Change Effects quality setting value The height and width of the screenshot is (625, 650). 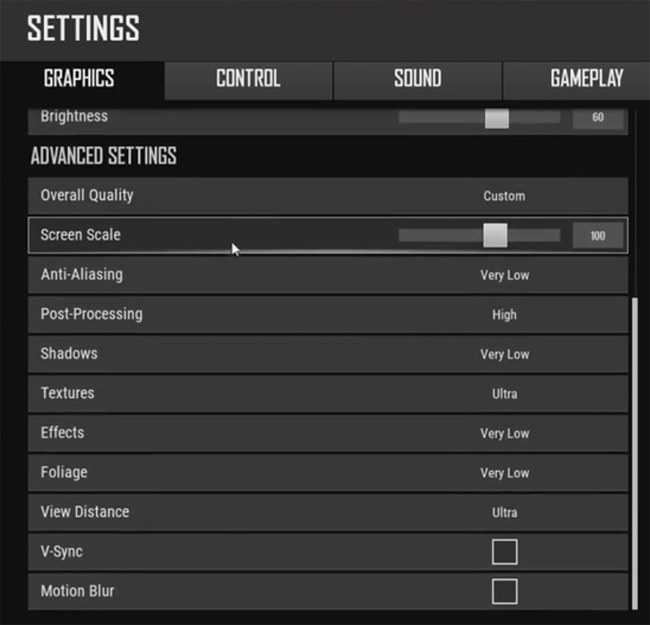pyautogui.click(x=504, y=433)
